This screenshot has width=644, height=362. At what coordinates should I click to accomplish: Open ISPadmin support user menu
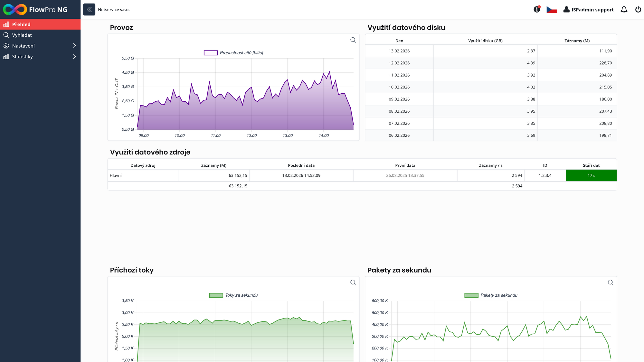[588, 10]
